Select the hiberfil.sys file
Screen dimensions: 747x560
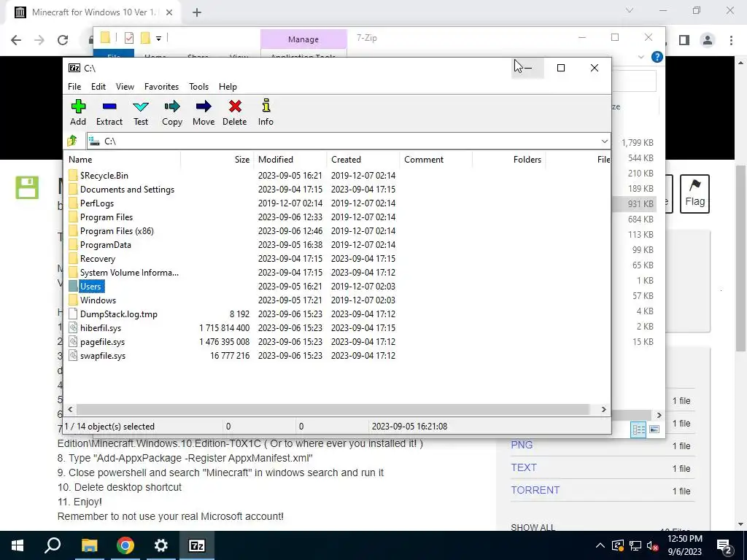[x=101, y=328]
